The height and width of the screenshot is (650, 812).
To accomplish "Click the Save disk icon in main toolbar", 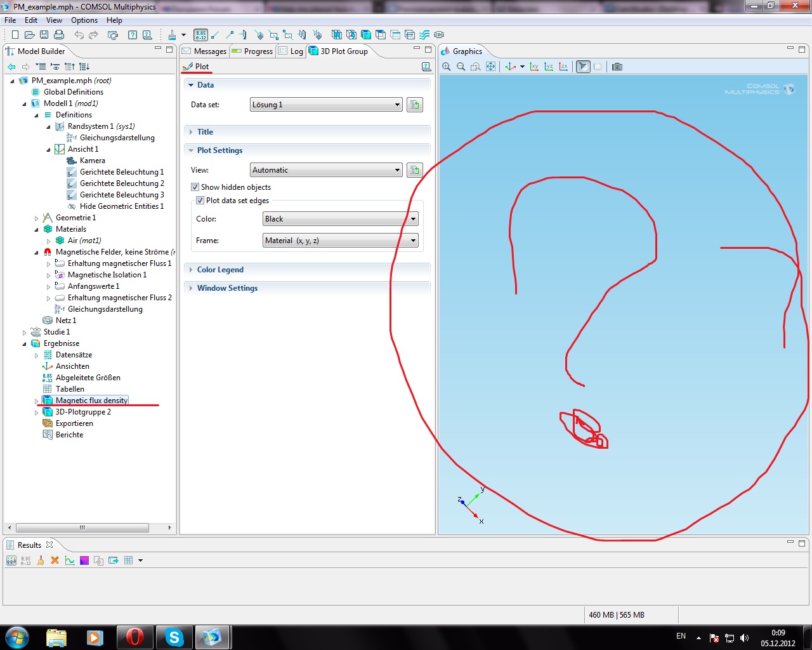I will pos(44,35).
